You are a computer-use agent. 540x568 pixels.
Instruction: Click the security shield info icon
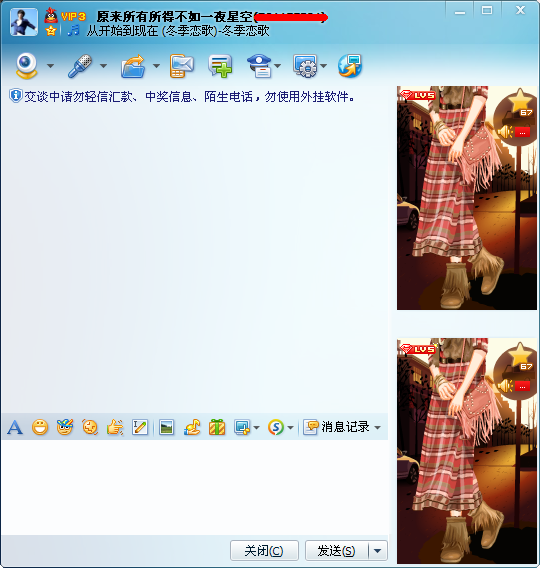[x=16, y=96]
